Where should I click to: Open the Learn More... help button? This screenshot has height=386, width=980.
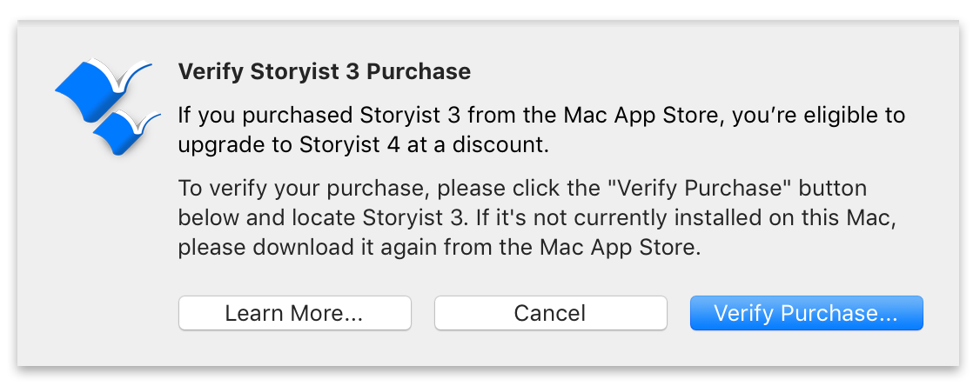click(x=294, y=313)
